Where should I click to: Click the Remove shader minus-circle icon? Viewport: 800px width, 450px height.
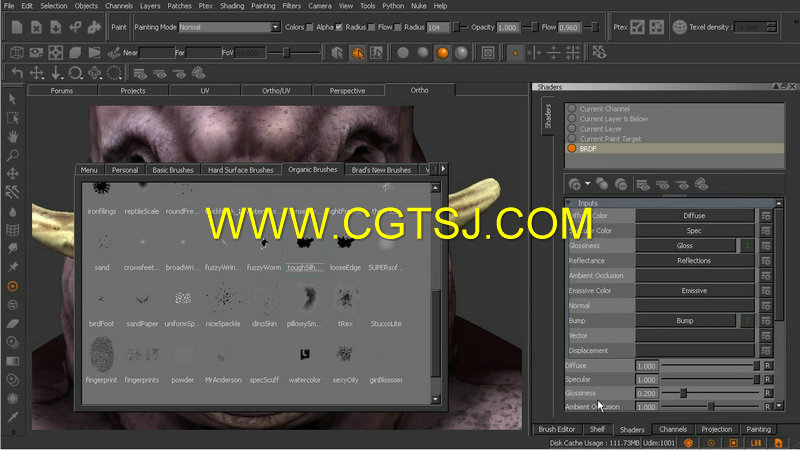tap(621, 184)
